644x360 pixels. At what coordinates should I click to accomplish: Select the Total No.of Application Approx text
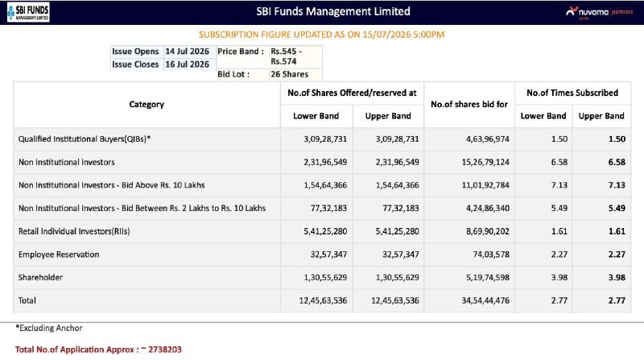coord(98,350)
